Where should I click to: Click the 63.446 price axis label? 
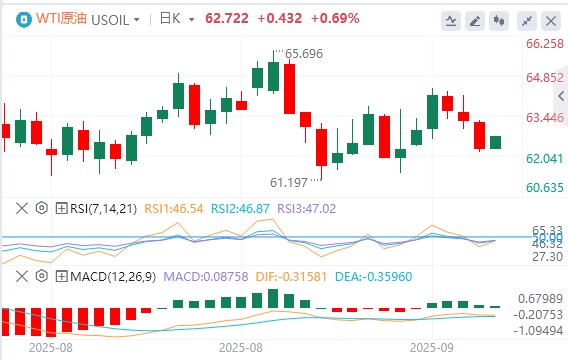(545, 118)
